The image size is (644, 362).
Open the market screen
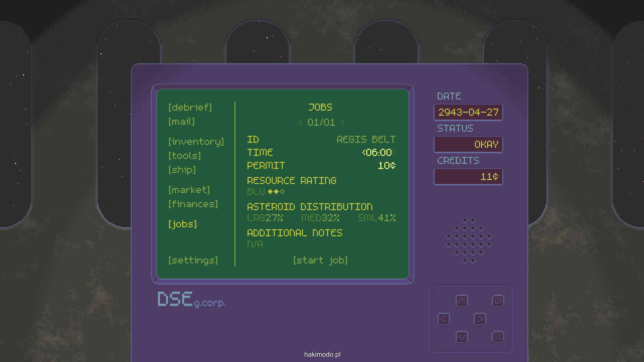[189, 190]
